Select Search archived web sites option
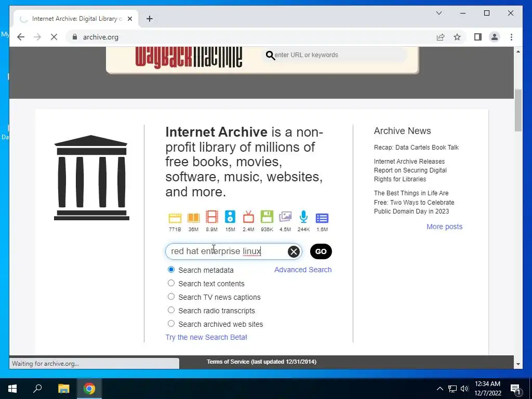Image resolution: width=532 pixels, height=399 pixels. (171, 324)
